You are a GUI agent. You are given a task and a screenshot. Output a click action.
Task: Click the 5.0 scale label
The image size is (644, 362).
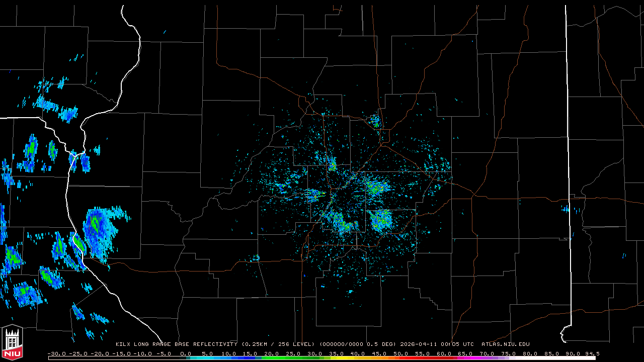coord(207,354)
